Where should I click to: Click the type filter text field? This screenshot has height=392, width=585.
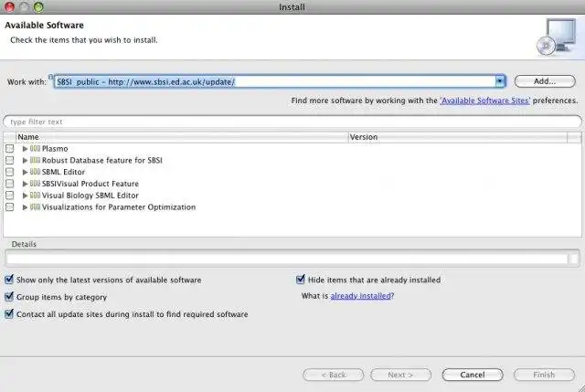[292, 122]
